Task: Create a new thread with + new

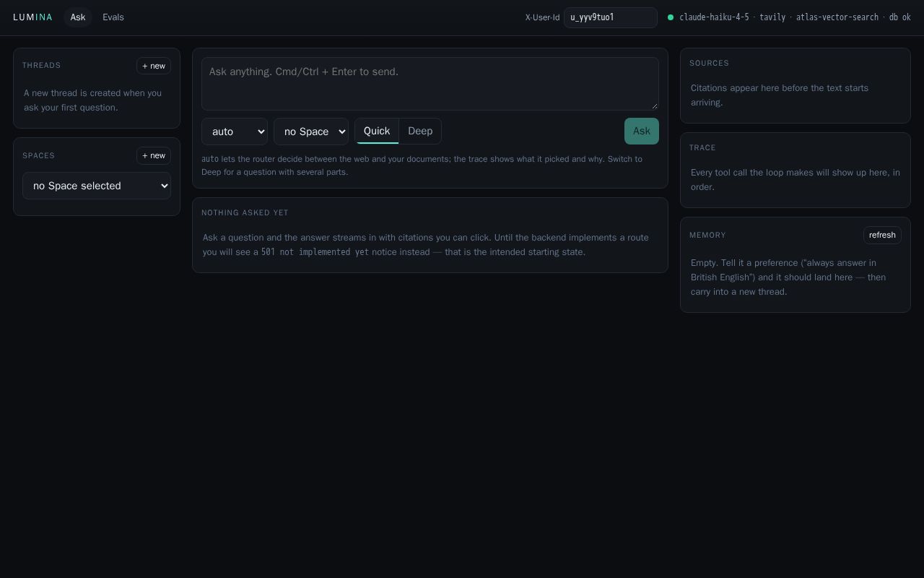Action: pyautogui.click(x=154, y=66)
